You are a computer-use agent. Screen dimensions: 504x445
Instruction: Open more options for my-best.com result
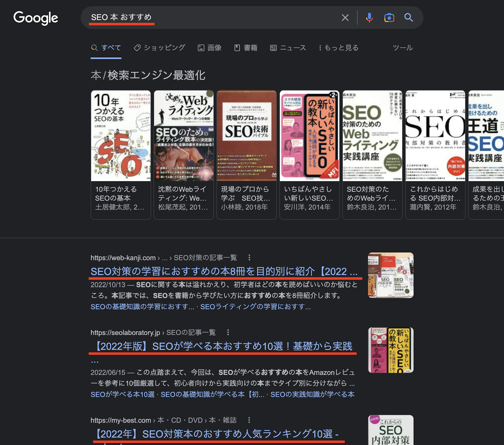click(x=249, y=420)
